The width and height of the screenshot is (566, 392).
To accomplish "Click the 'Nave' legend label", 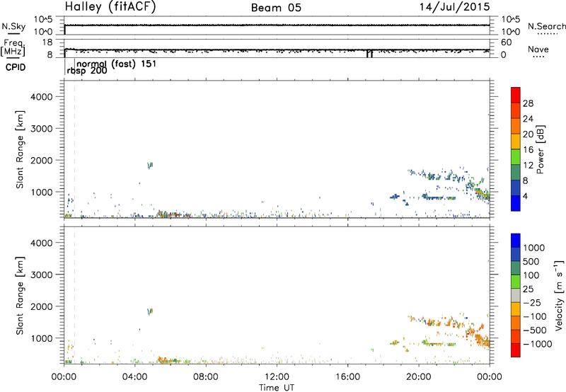I will coord(538,49).
